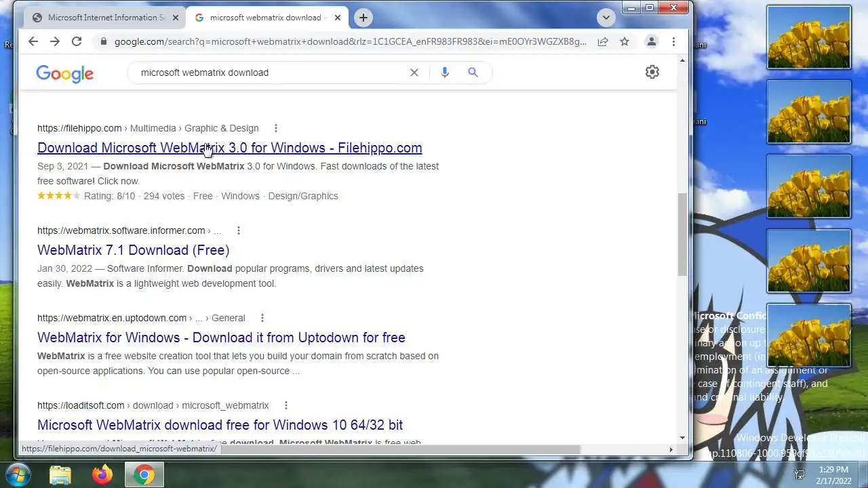Click vertical scrollbar thumb in Chrome
This screenshot has width=868, height=488.
point(682,235)
